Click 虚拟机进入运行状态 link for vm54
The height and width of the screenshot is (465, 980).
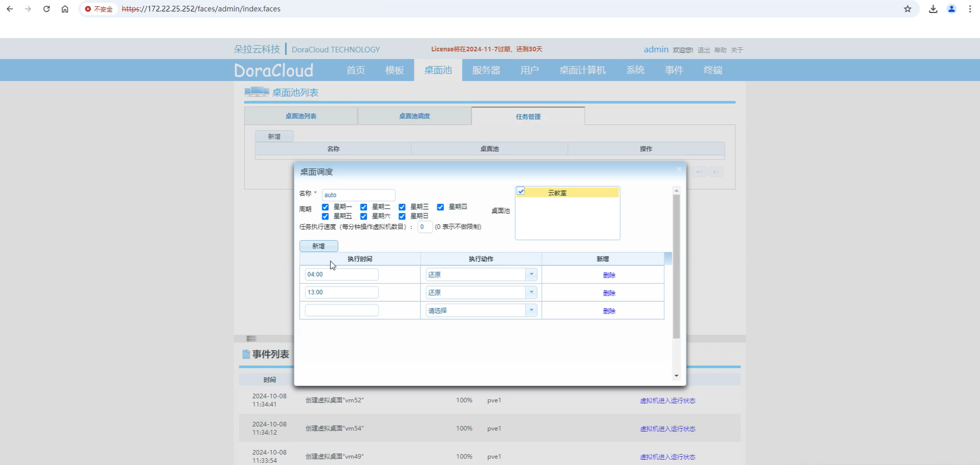pos(668,429)
